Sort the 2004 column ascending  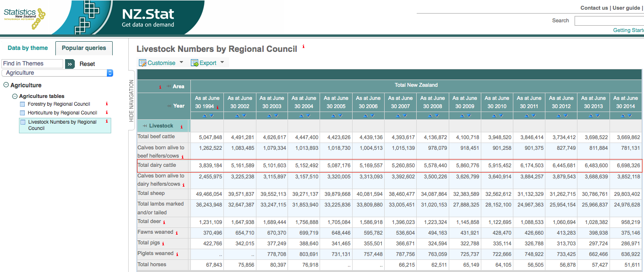click(x=301, y=115)
